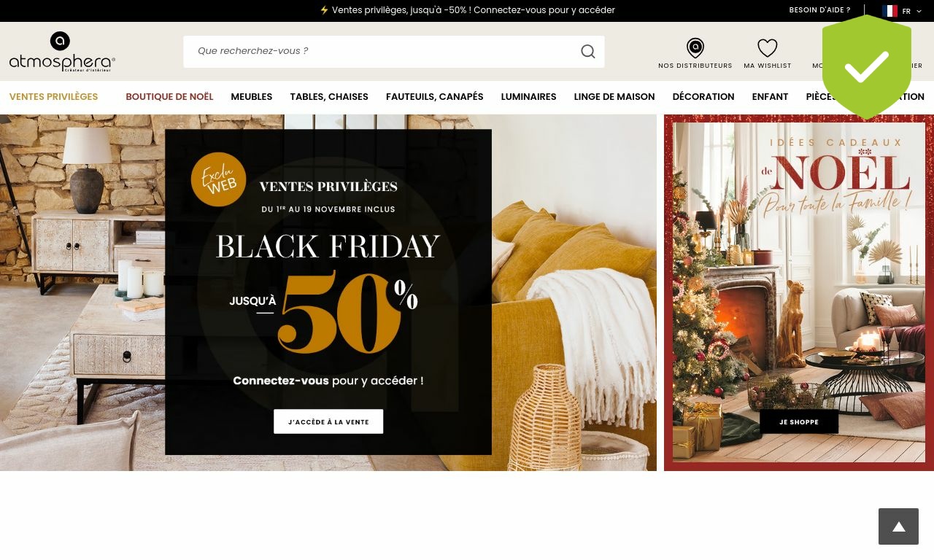Open the Nos Distributeurs store locator icon
934x560 pixels.
click(x=695, y=48)
